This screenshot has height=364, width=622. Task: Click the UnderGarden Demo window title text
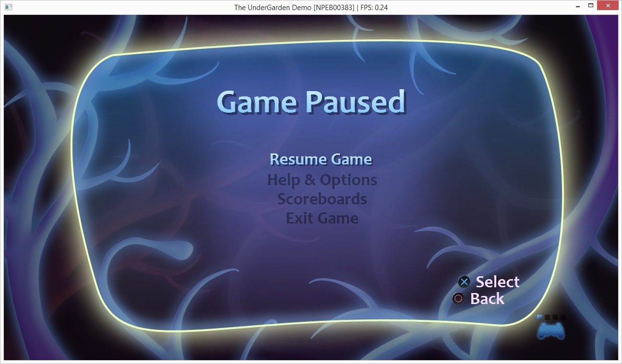pyautogui.click(x=311, y=7)
